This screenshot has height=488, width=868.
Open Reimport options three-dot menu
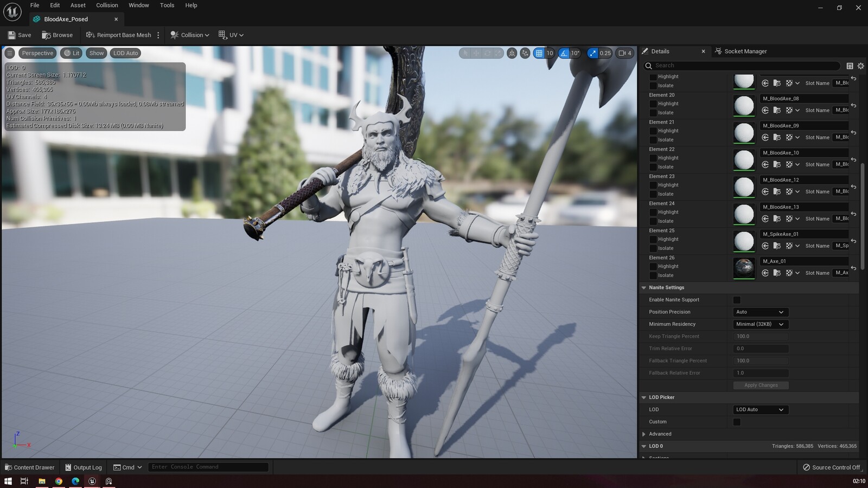coord(158,35)
